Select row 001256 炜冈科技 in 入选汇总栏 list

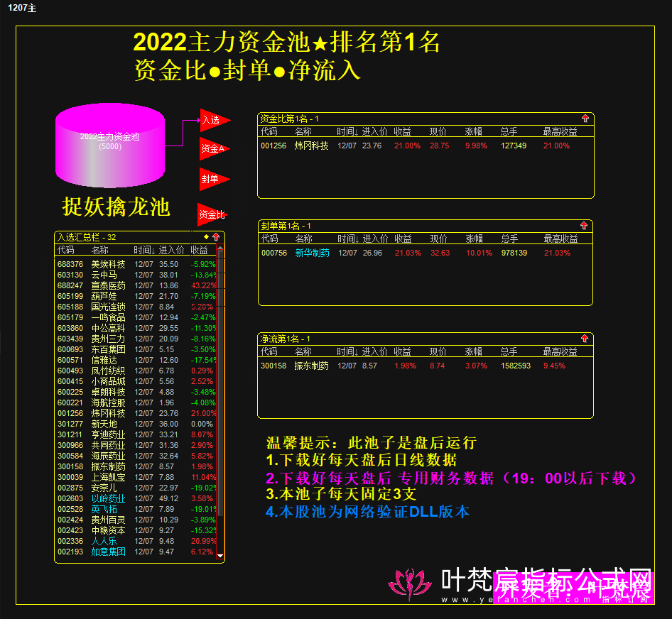coord(136,413)
